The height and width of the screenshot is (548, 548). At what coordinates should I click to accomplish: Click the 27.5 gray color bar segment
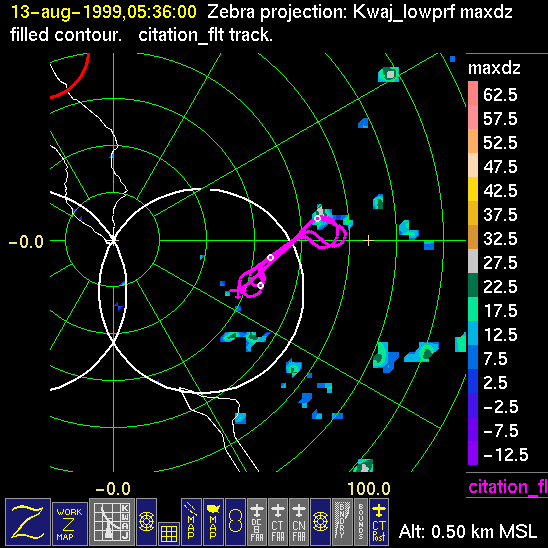point(473,261)
